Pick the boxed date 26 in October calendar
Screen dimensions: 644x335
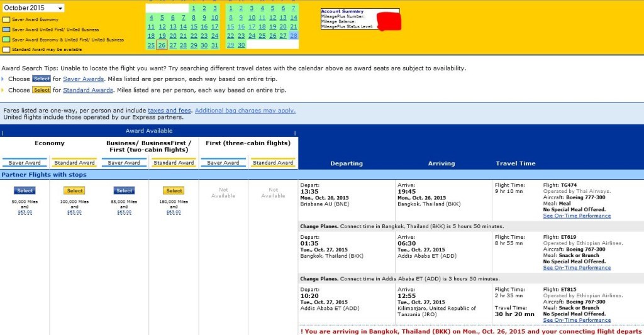[162, 45]
